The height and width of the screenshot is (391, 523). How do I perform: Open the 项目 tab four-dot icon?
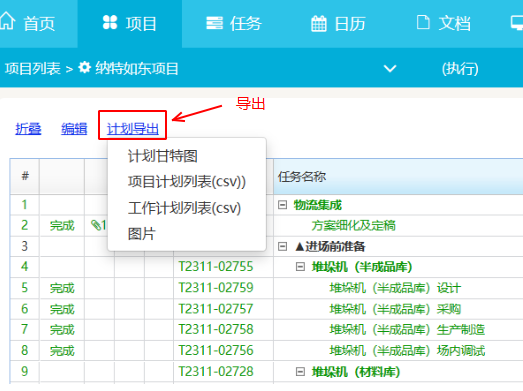click(110, 22)
